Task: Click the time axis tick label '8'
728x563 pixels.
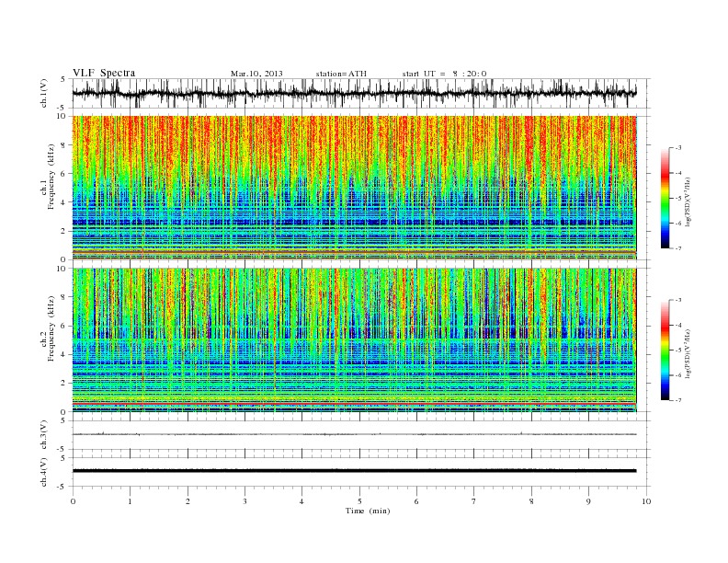Action: coord(531,501)
